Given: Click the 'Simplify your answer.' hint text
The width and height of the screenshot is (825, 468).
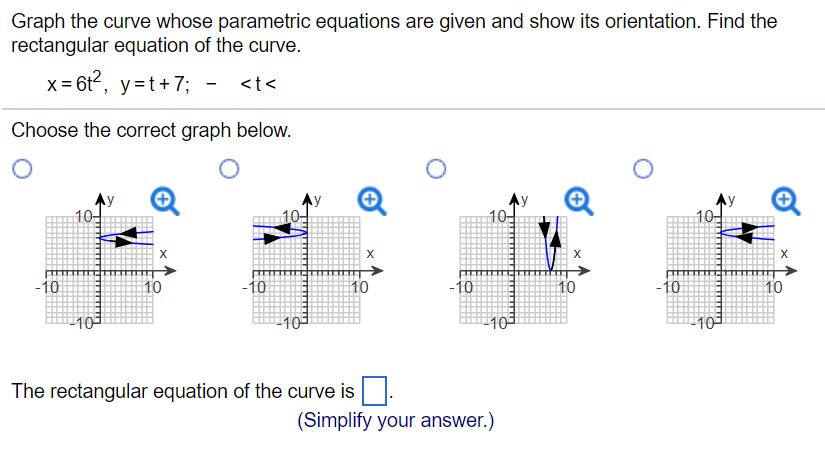Looking at the screenshot, I should tap(396, 420).
